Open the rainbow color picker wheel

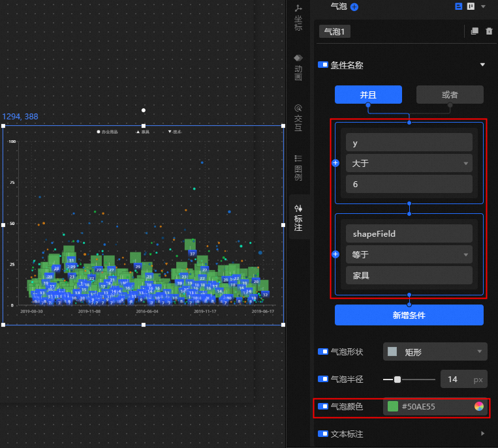click(479, 406)
